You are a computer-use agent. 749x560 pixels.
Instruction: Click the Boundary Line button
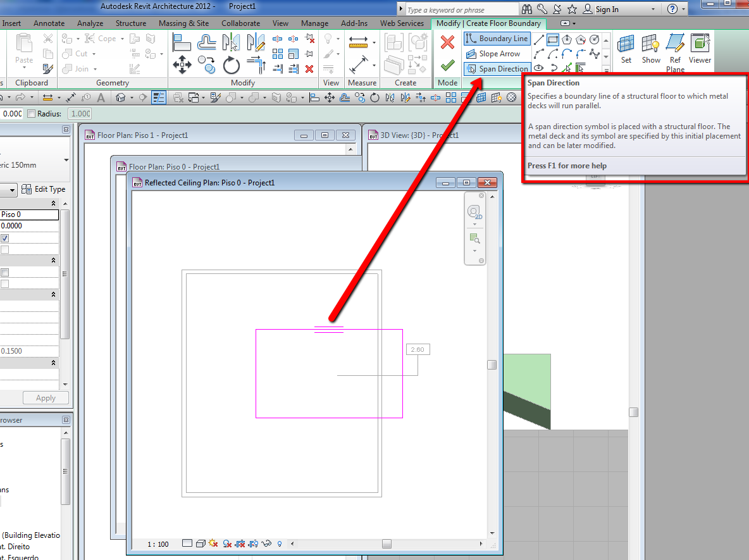tap(497, 39)
